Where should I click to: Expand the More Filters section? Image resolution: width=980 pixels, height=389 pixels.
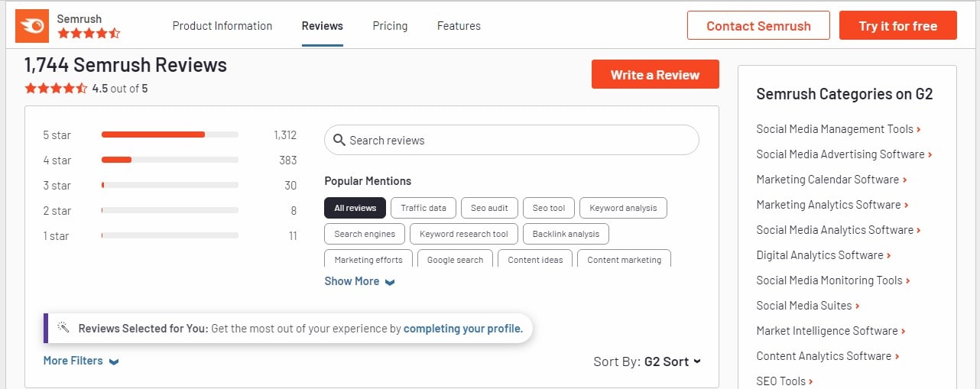click(x=81, y=361)
